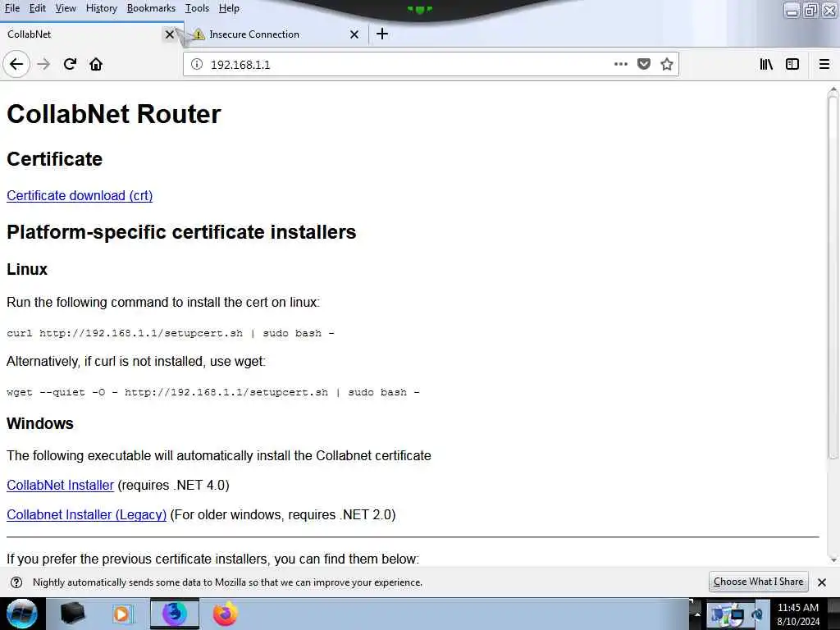Open the View menu
This screenshot has height=630, width=840.
[66, 8]
